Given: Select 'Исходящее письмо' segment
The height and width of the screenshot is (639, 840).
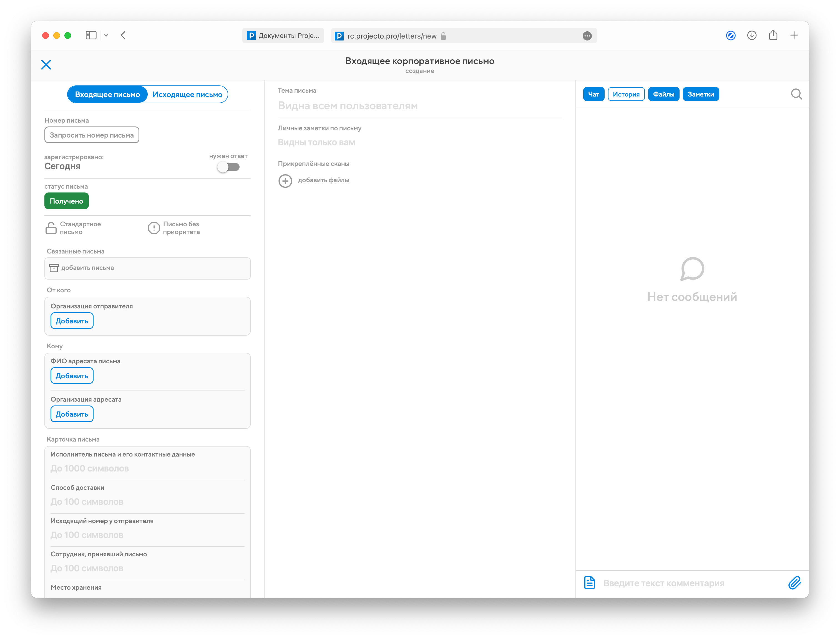Looking at the screenshot, I should pos(187,94).
